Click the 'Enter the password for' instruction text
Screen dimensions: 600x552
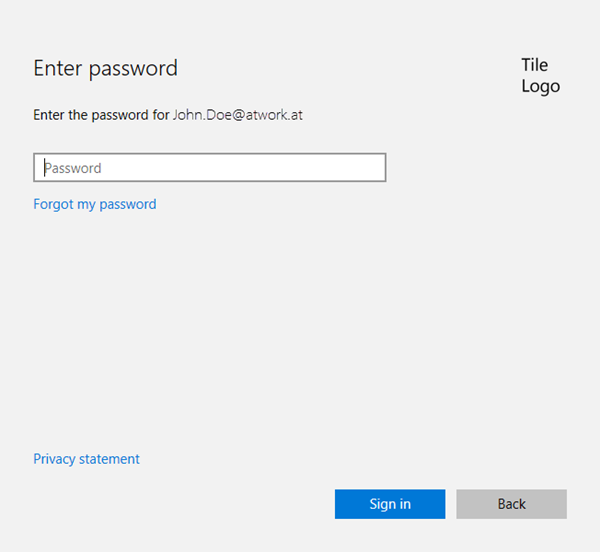tap(101, 115)
